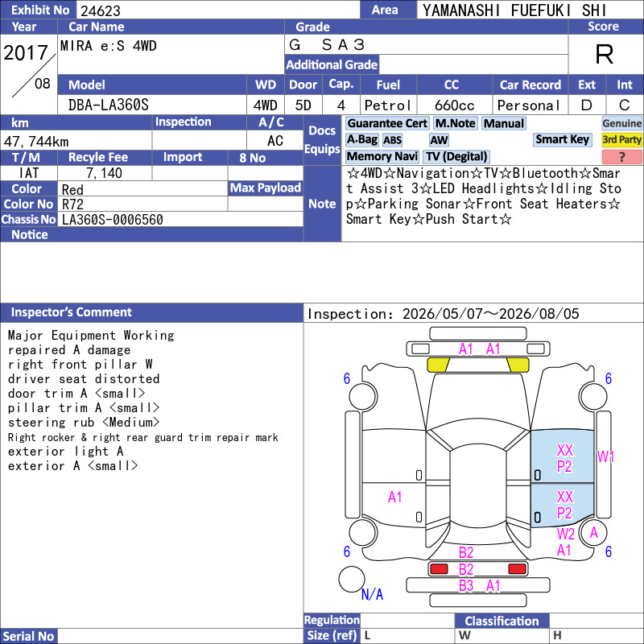Select the grey Genuine badge
Screen dimensions: 644x644
pyautogui.click(x=621, y=123)
